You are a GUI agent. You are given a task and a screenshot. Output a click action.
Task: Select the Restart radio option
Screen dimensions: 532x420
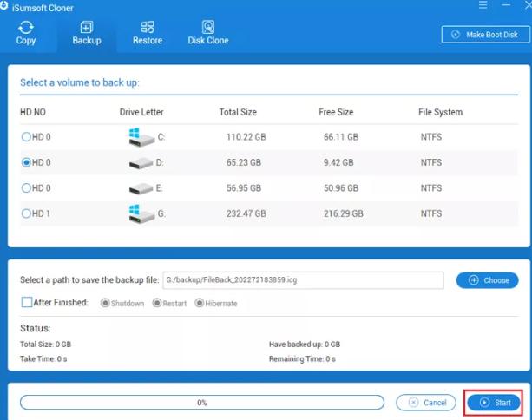pos(157,303)
